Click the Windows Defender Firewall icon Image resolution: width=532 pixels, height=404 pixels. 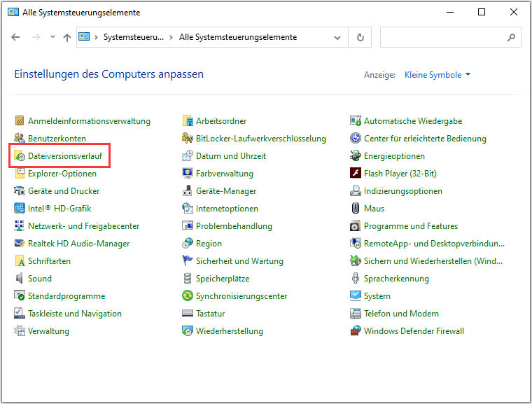[356, 331]
